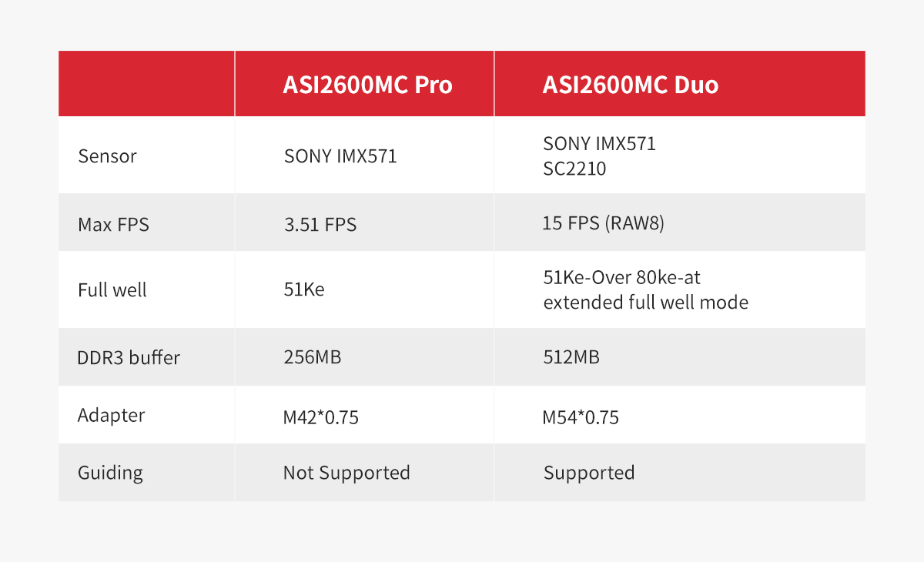Image resolution: width=924 pixels, height=562 pixels.
Task: Select the Full well row label
Action: coord(112,290)
